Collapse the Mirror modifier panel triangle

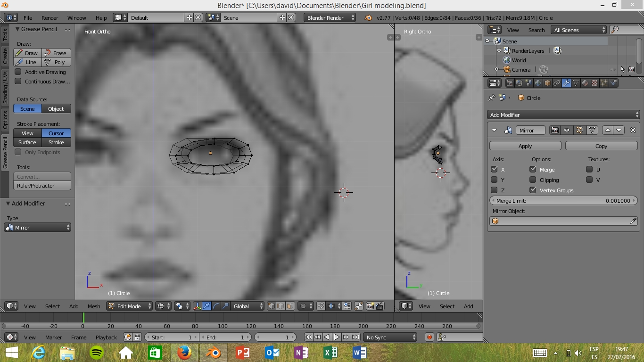click(x=494, y=131)
